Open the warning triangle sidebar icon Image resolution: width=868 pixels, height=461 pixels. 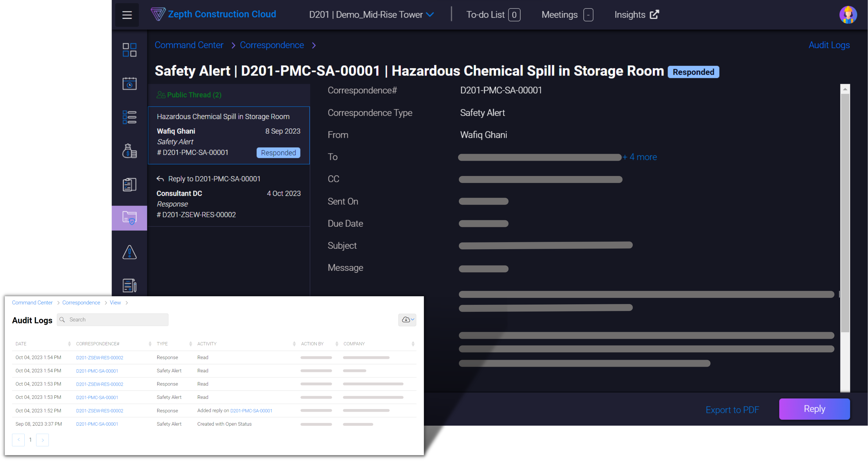coord(130,252)
